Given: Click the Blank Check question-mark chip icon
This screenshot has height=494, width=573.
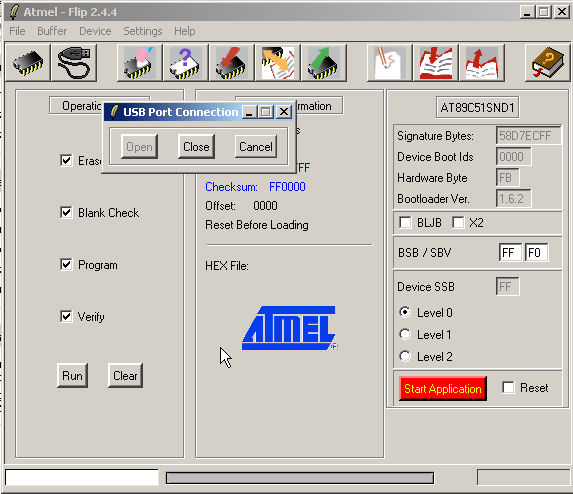Looking at the screenshot, I should tap(186, 62).
